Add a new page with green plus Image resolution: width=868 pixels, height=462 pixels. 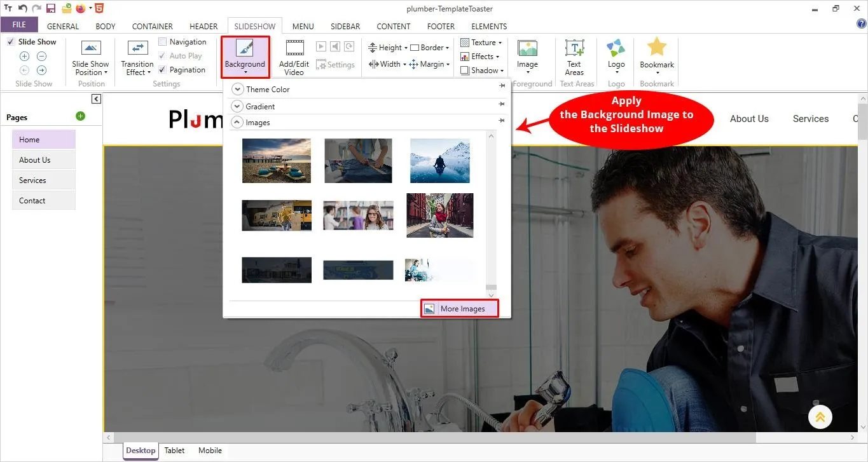80,116
